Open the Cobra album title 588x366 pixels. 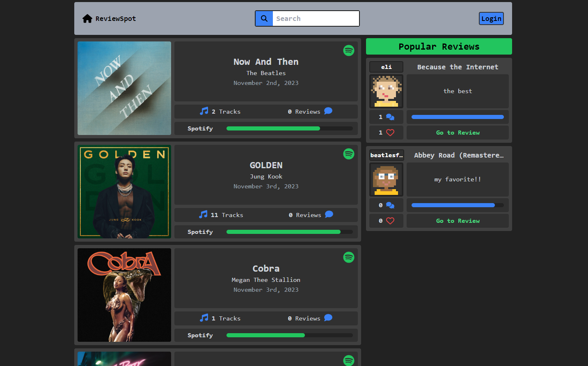click(266, 268)
